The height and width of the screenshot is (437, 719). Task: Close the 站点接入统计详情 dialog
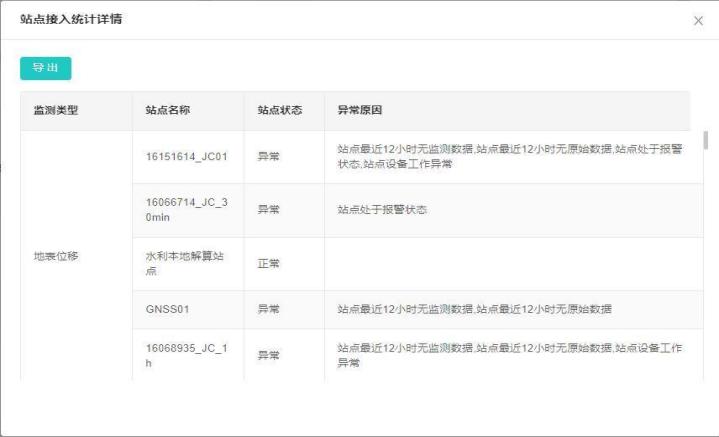point(698,21)
